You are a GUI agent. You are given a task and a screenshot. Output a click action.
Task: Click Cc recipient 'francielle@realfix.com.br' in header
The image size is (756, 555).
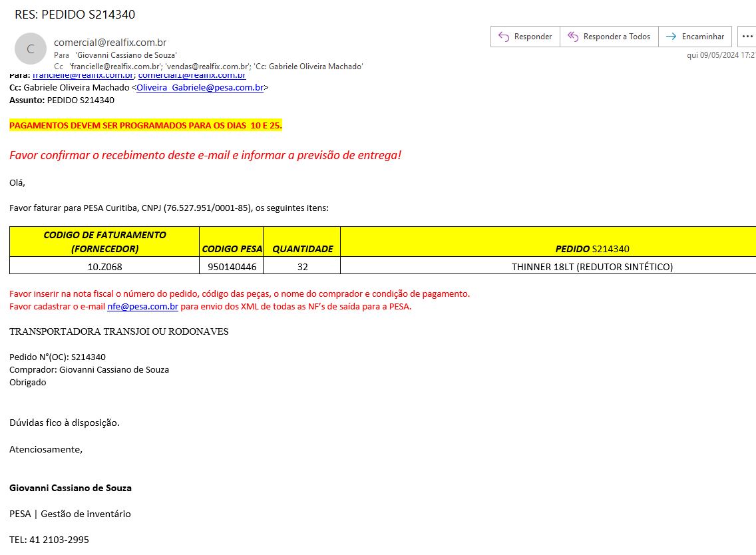[x=116, y=67]
